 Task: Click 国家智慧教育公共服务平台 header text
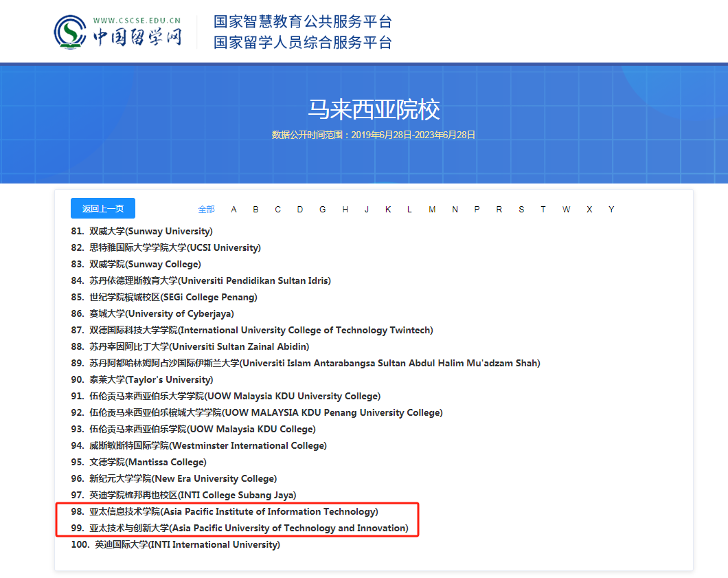(x=303, y=21)
